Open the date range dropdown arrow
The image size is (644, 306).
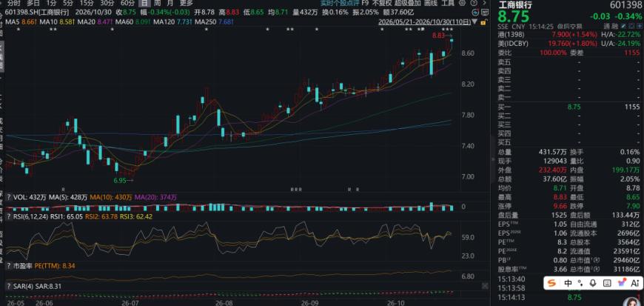click(x=475, y=21)
